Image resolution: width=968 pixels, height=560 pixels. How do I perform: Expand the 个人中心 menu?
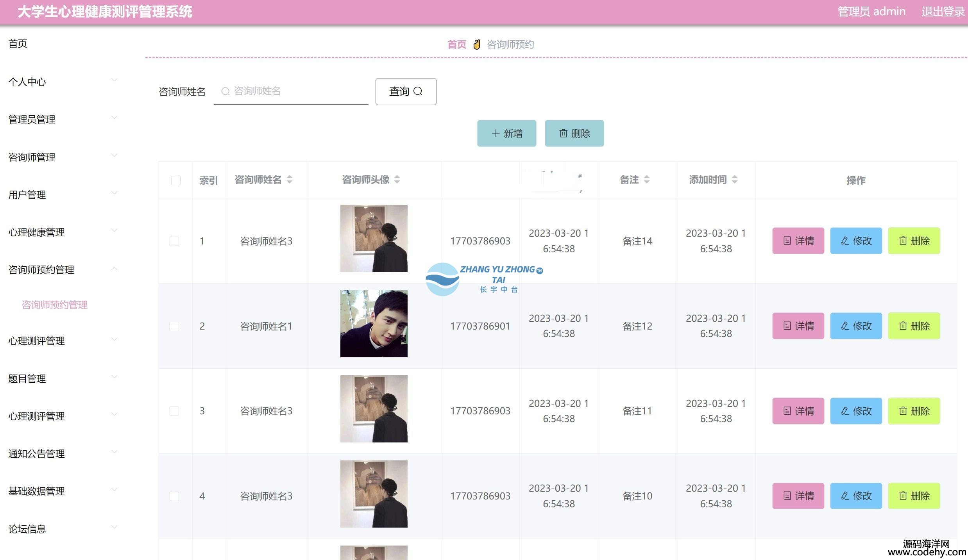(x=63, y=82)
